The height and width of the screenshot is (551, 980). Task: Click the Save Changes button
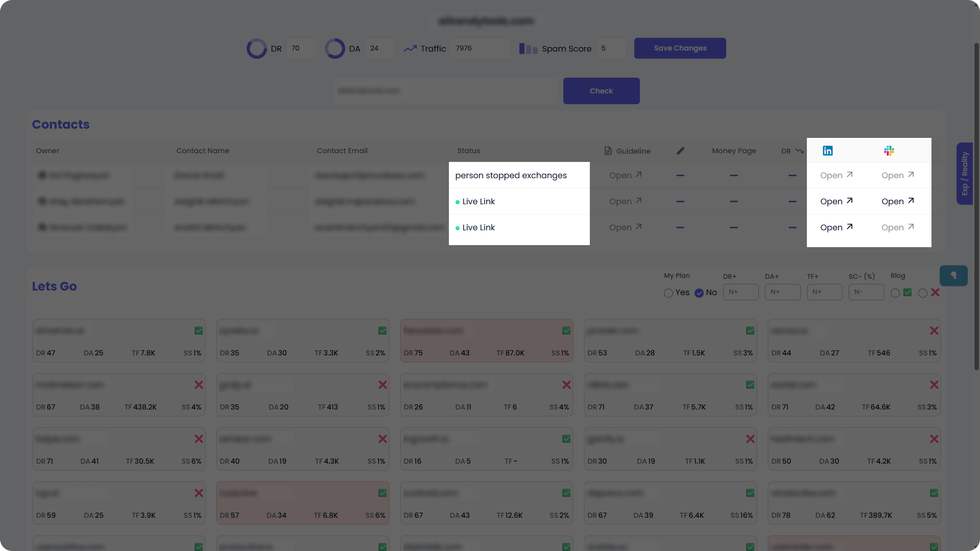pyautogui.click(x=680, y=48)
